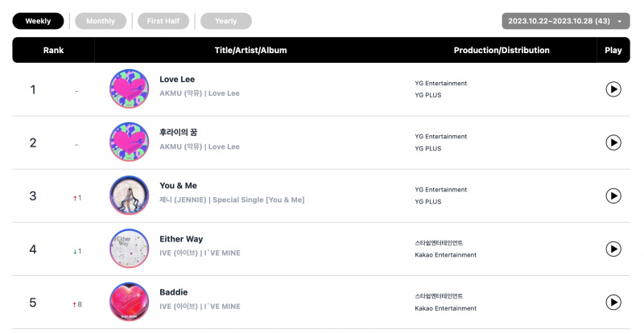Screen dimensions: 644x334
Task: Play the song Love Lee
Action: (613, 89)
